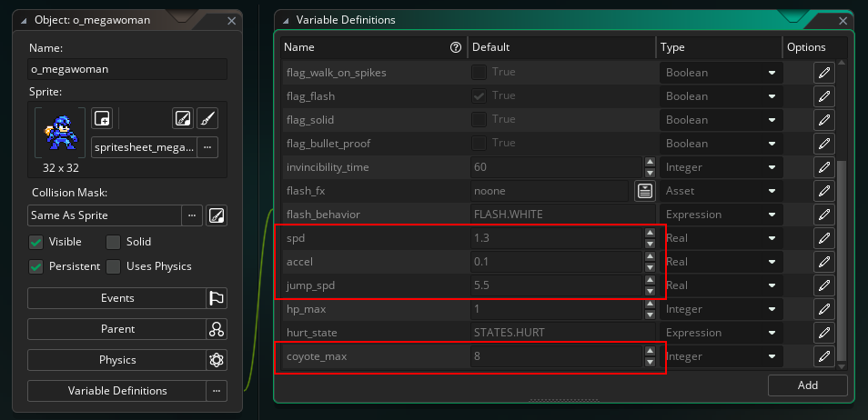The image size is (868, 420).
Task: Click the Add button
Action: point(808,385)
